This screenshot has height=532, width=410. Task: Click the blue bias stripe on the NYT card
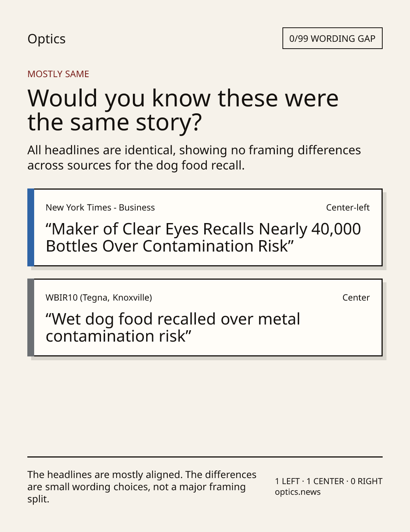click(31, 227)
